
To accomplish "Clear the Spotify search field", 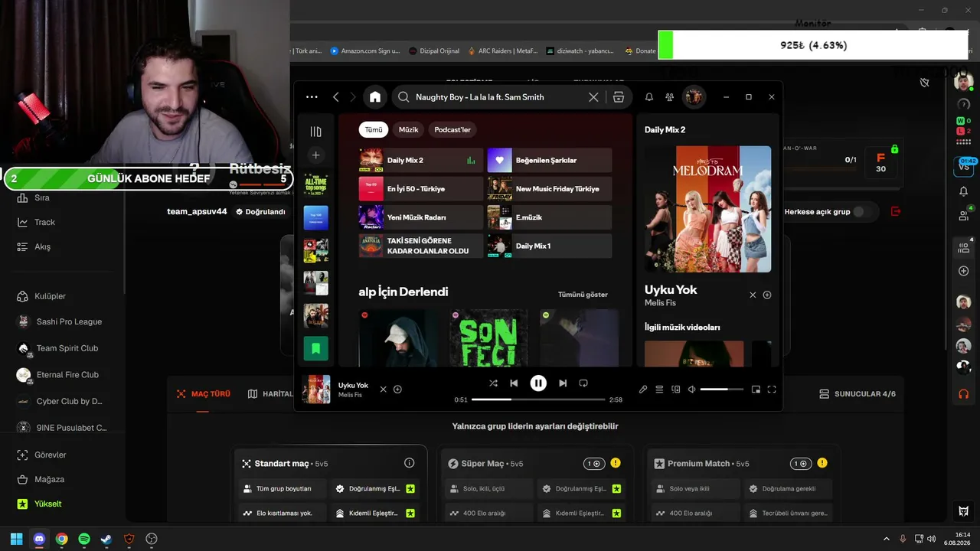I will 593,97.
